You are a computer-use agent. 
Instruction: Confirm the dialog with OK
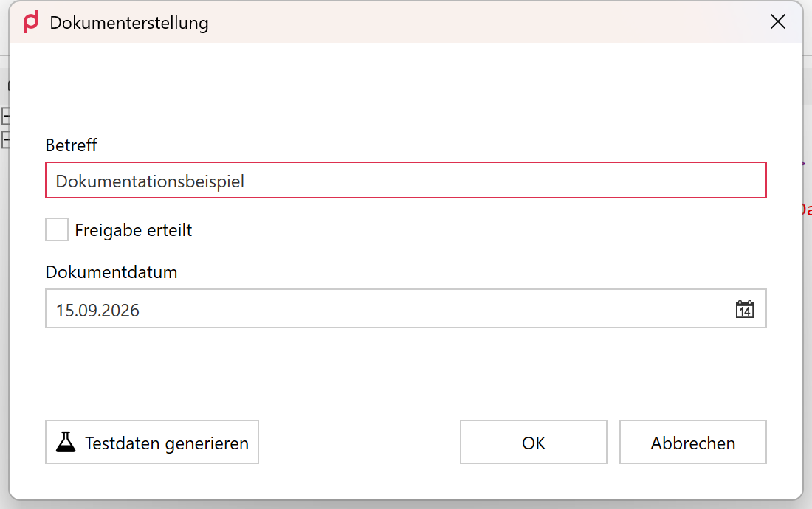[534, 443]
